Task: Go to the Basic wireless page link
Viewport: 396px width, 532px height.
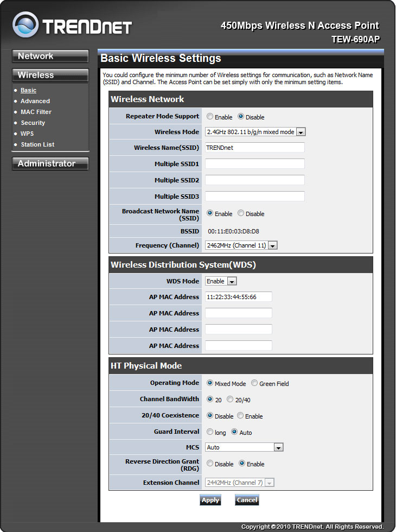Action: coord(28,90)
